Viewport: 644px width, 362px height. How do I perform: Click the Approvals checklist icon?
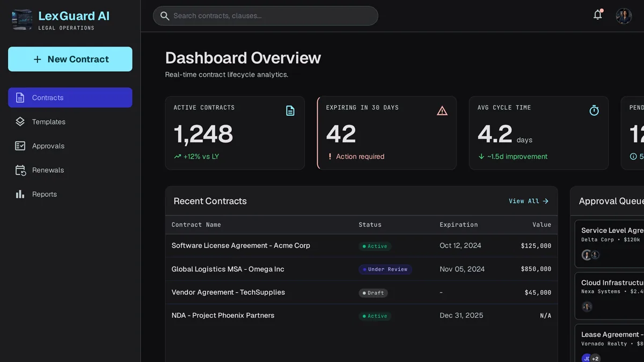[20, 146]
